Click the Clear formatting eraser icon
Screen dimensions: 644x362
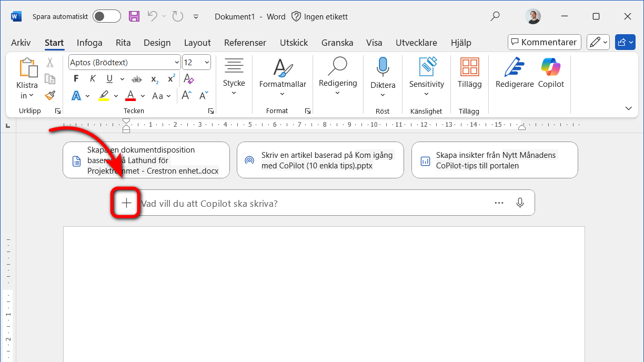point(188,79)
